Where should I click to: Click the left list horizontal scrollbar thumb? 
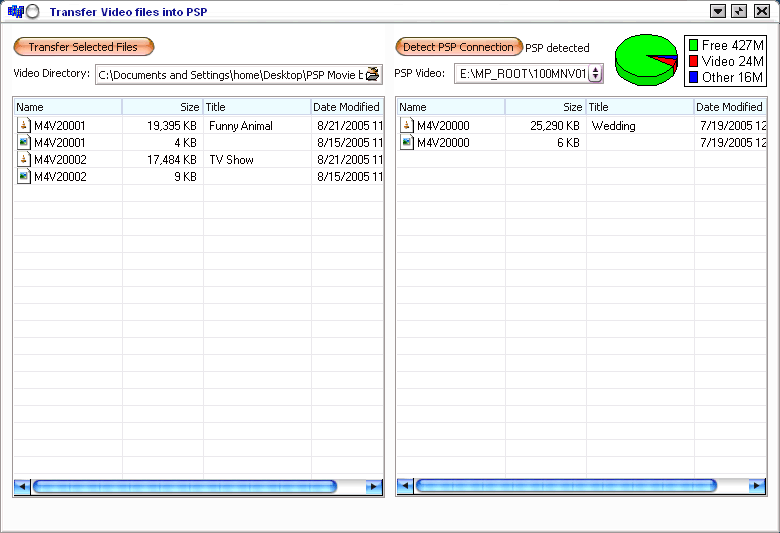pos(185,486)
